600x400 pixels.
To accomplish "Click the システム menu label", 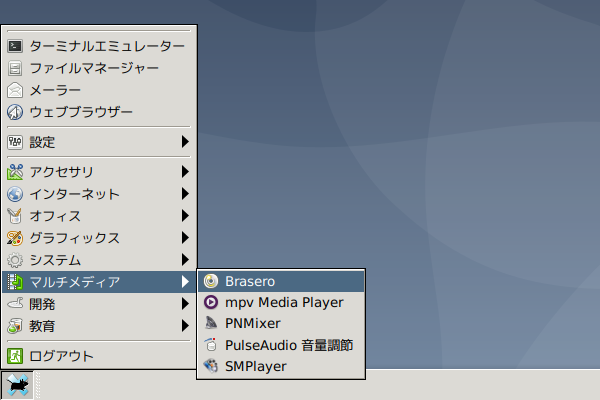I will 55,260.
